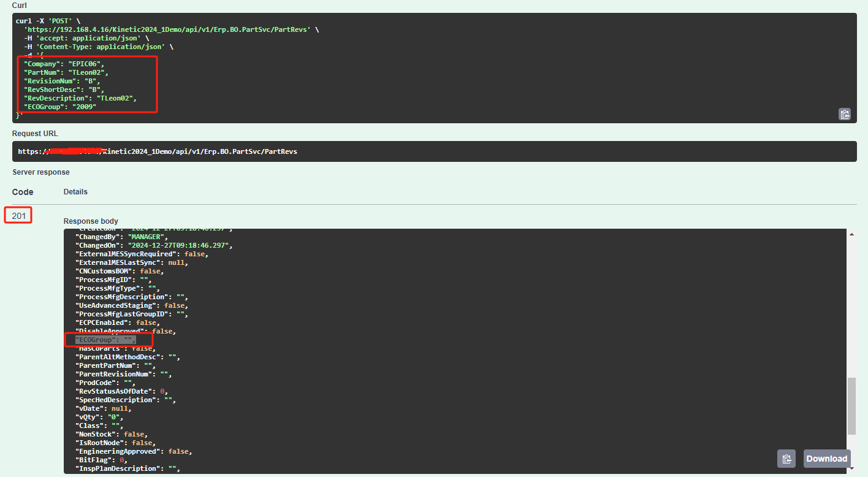Screen dimensions: 868x477
Task: Click the "RevStatusAsOfDate": 0 line
Action: click(x=121, y=391)
